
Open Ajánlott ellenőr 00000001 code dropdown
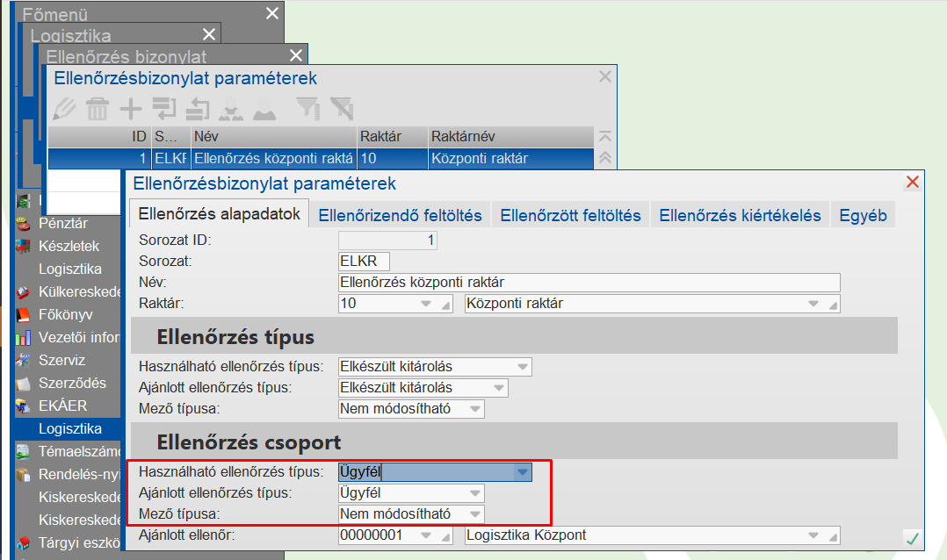click(426, 535)
